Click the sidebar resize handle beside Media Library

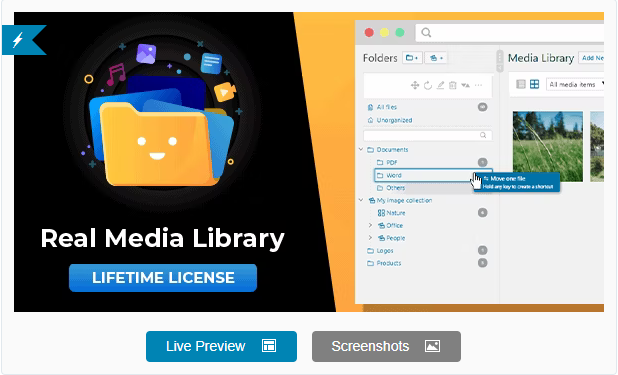click(499, 61)
